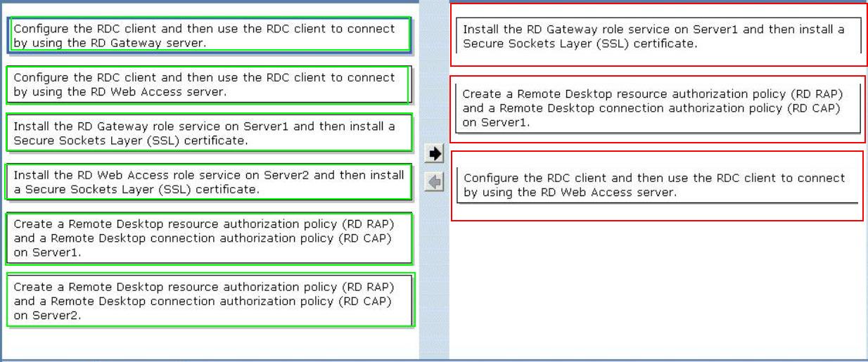Select right answer: connect using RD Web Access server

pos(657,186)
